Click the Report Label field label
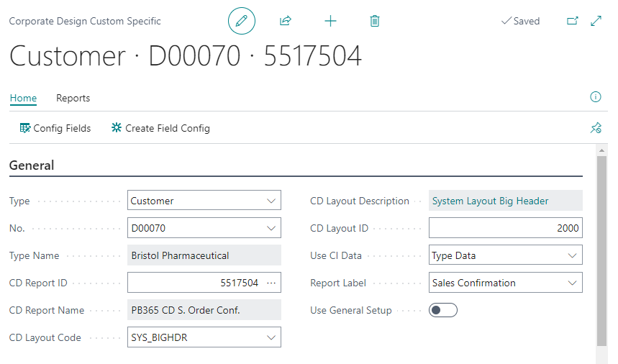 pyautogui.click(x=338, y=283)
